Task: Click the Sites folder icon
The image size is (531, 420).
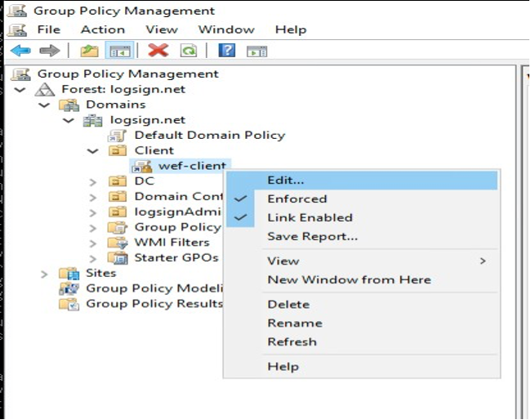Action: click(x=69, y=274)
